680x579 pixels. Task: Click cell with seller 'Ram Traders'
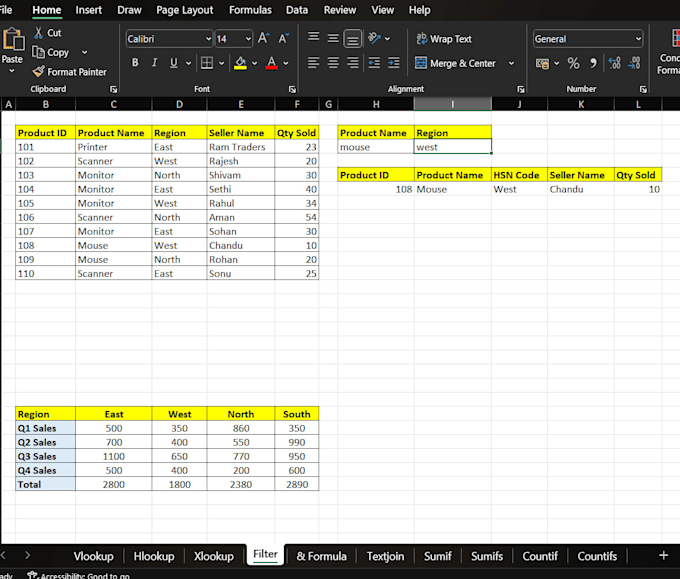241,147
